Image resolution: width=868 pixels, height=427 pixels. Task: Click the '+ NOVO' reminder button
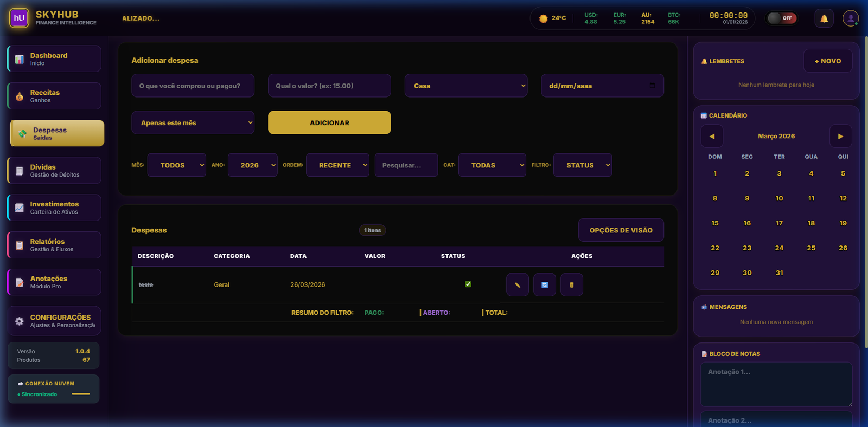click(x=827, y=61)
